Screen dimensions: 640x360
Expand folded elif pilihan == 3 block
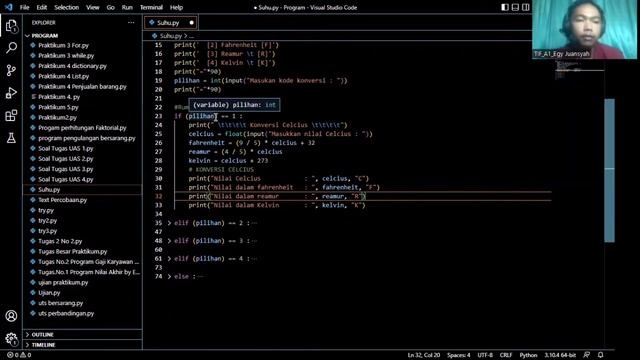click(169, 241)
